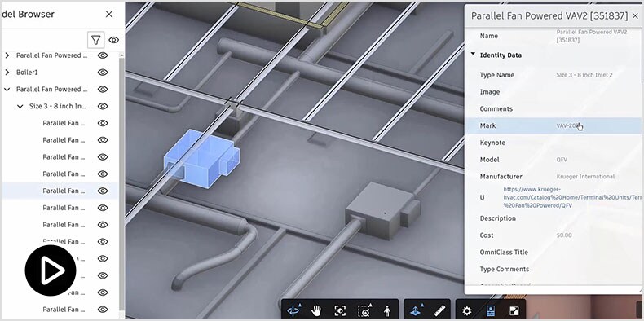Image resolution: width=644 pixels, height=321 pixels.
Task: Toggle visibility of highlighted Parallel Fan item
Action: tap(103, 191)
